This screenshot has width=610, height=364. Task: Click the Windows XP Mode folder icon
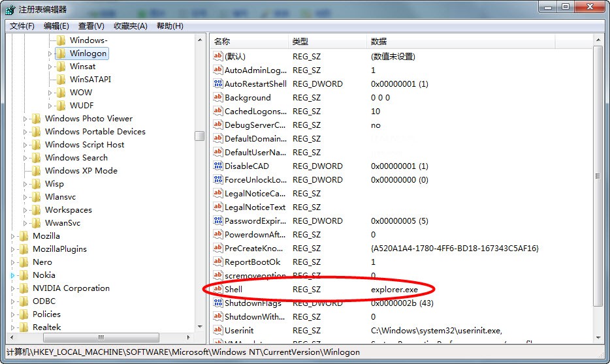36,171
